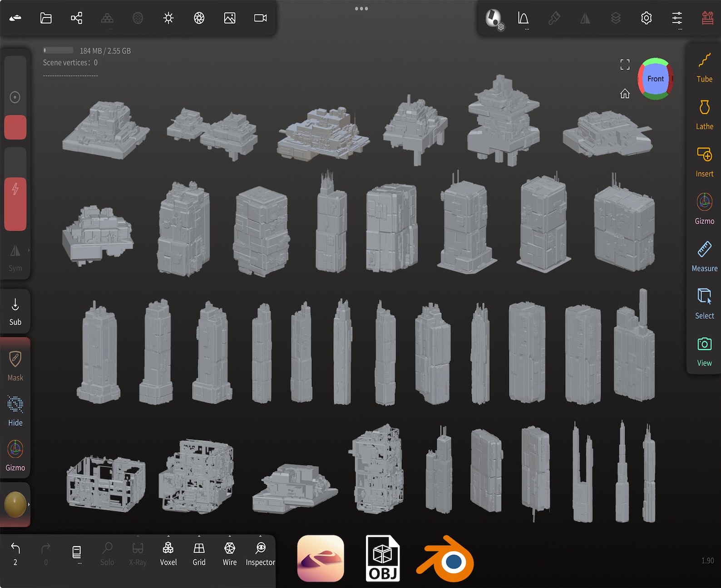Open the View camera tool
The image size is (721, 588).
point(704,351)
